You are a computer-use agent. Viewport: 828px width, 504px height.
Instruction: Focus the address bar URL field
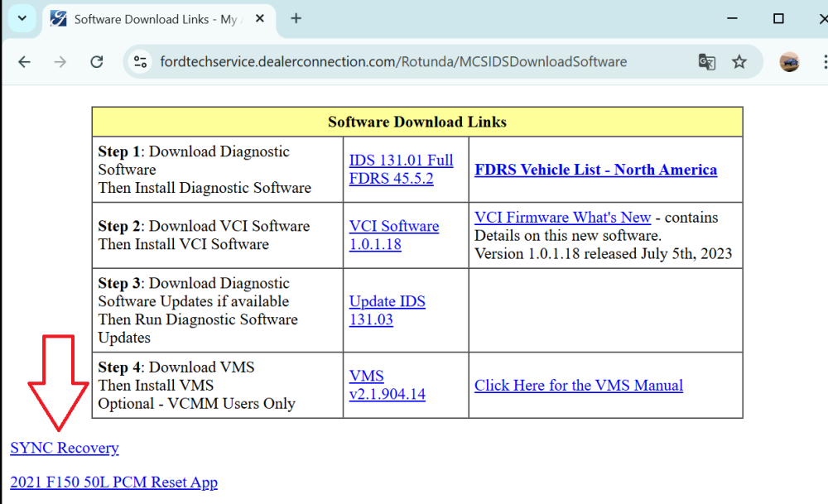coord(393,62)
